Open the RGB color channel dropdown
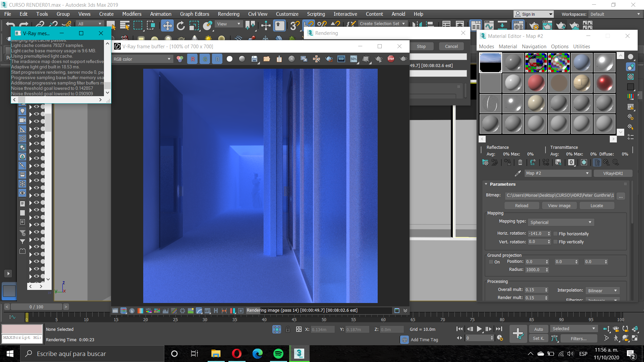 [x=142, y=59]
